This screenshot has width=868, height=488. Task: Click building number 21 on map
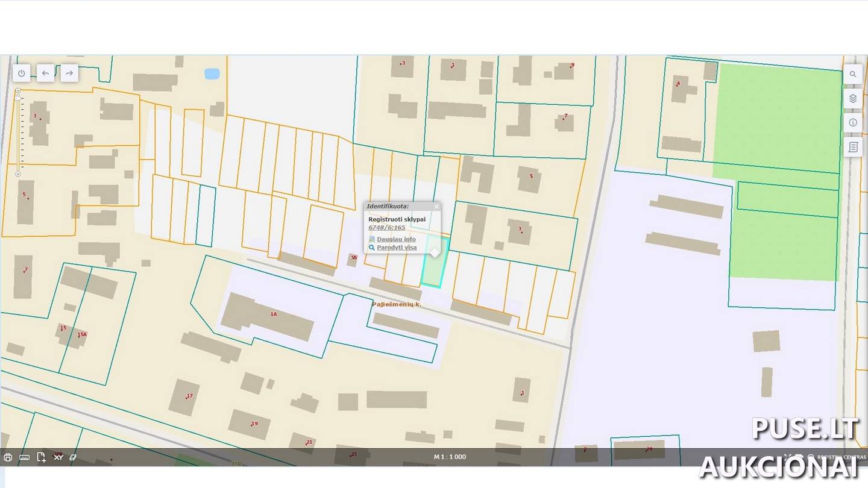click(303, 443)
